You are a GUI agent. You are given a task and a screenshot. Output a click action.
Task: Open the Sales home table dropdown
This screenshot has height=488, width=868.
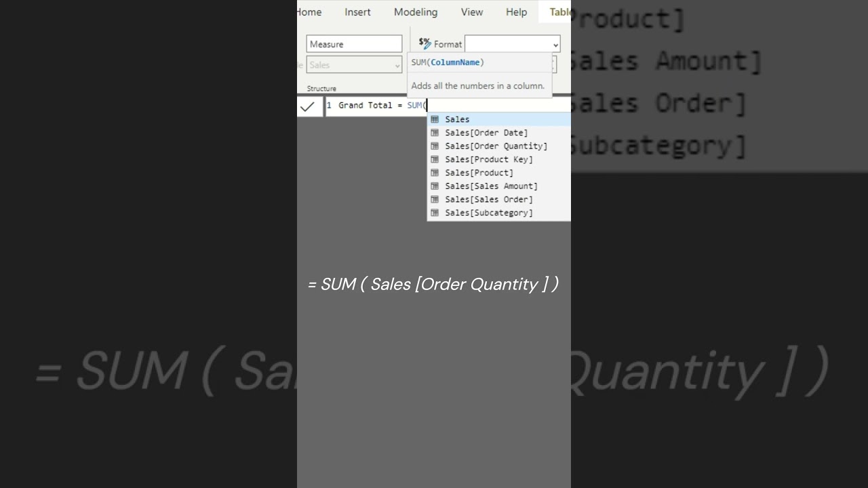pyautogui.click(x=354, y=65)
